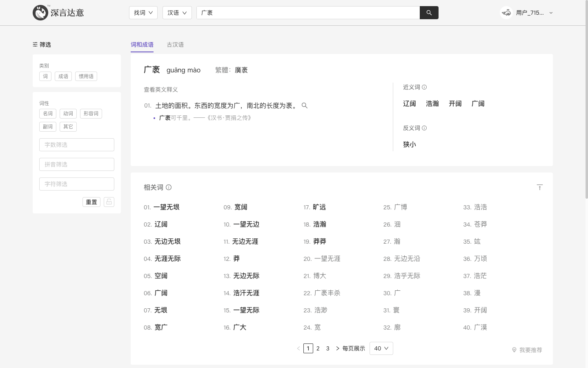Click the 查看英文释义 link
The image size is (588, 368).
tap(161, 90)
